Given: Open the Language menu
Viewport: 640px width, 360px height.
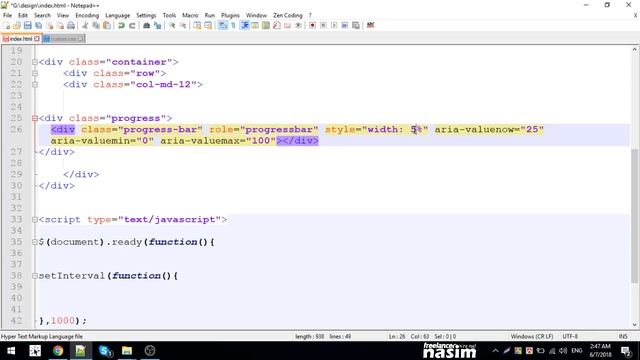Looking at the screenshot, I should point(118,15).
